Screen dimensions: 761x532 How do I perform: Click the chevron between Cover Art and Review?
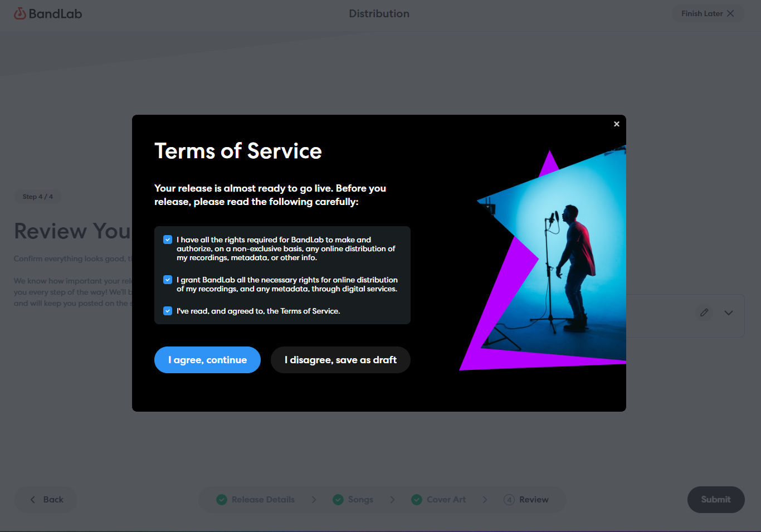(485, 500)
